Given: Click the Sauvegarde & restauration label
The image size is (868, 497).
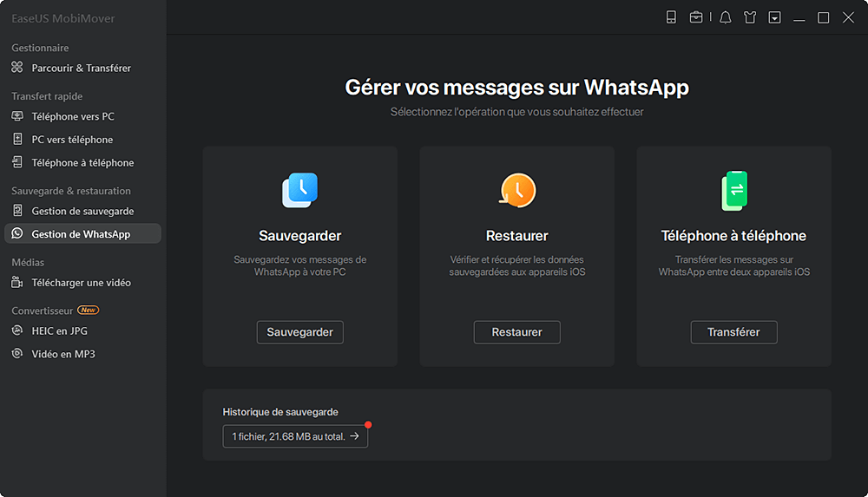Looking at the screenshot, I should click(x=71, y=191).
